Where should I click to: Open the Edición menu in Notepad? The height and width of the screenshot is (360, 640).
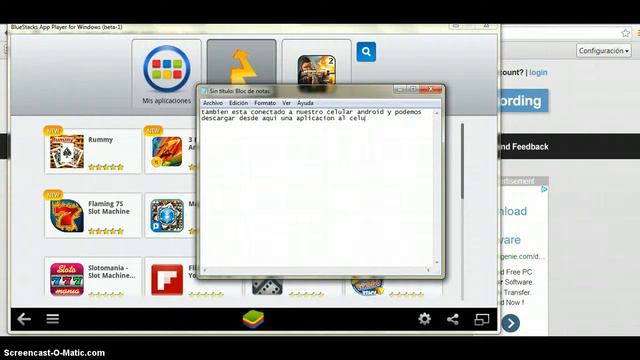(238, 103)
